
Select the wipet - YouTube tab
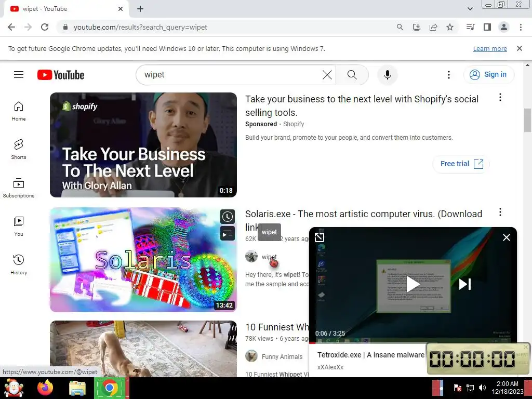pyautogui.click(x=66, y=9)
